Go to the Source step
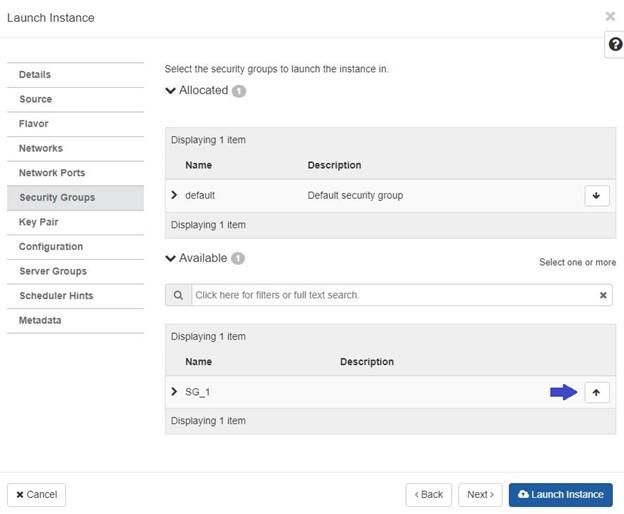The image size is (624, 514). 75,99
